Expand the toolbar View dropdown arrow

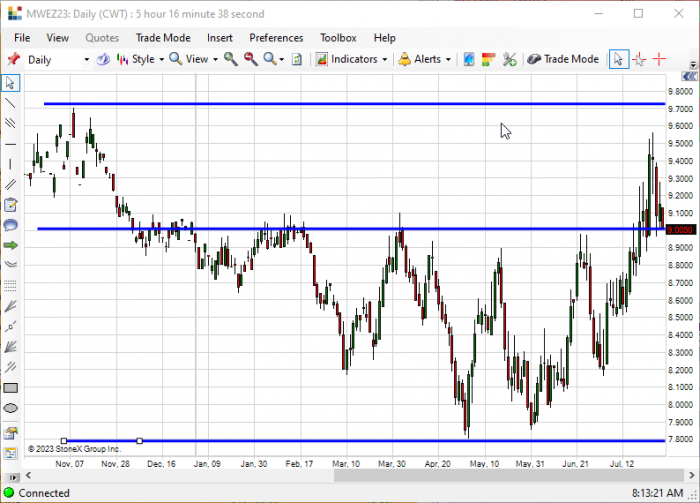click(x=215, y=59)
